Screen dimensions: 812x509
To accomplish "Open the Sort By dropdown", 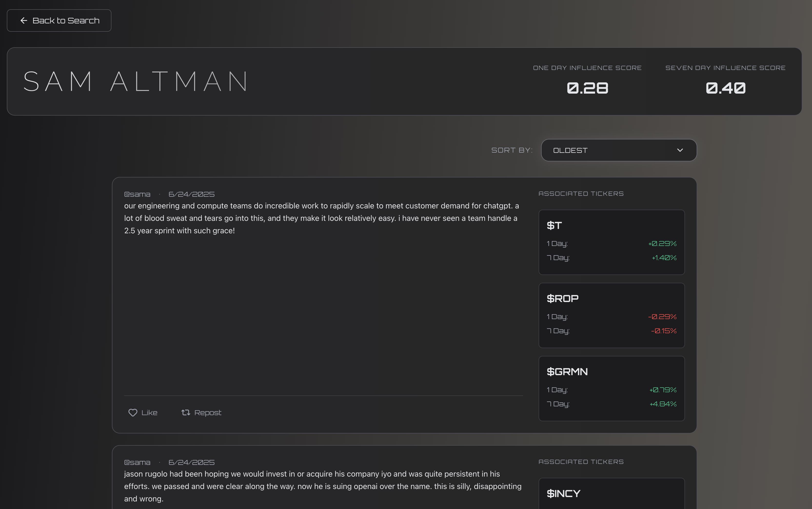I will point(618,150).
